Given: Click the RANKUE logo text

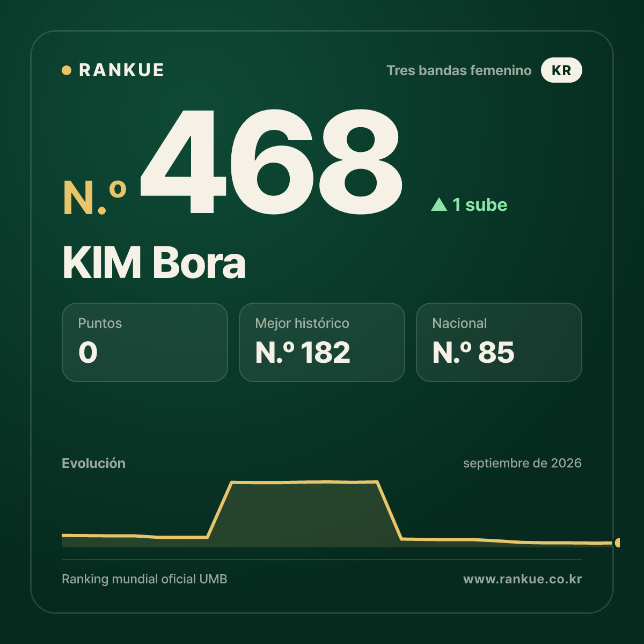Looking at the screenshot, I should pyautogui.click(x=121, y=70).
